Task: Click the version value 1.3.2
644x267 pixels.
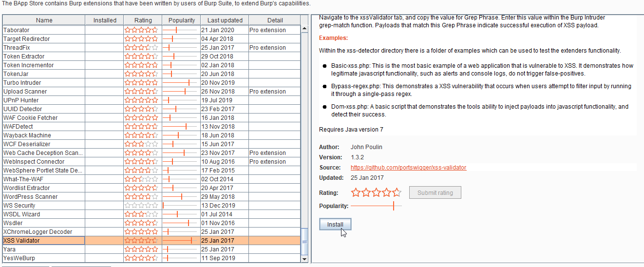Action: coord(358,157)
